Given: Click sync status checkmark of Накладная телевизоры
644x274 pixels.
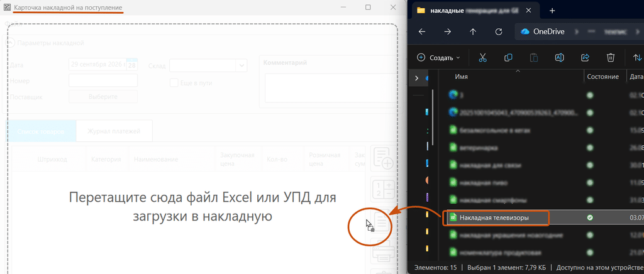Looking at the screenshot, I should 590,217.
